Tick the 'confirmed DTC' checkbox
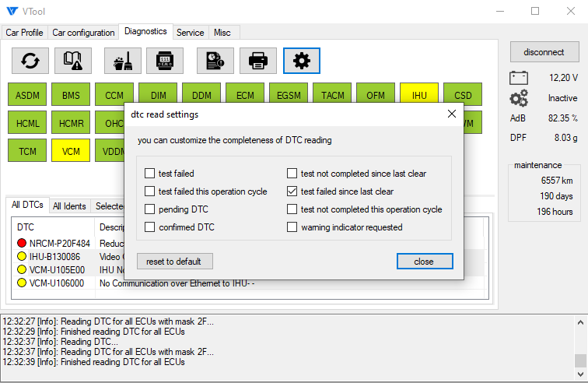Screen dimensions: 588x383 [150, 227]
